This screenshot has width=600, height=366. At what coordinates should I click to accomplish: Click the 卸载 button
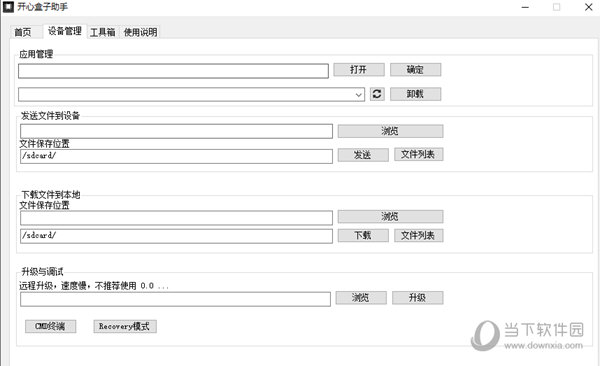click(416, 94)
